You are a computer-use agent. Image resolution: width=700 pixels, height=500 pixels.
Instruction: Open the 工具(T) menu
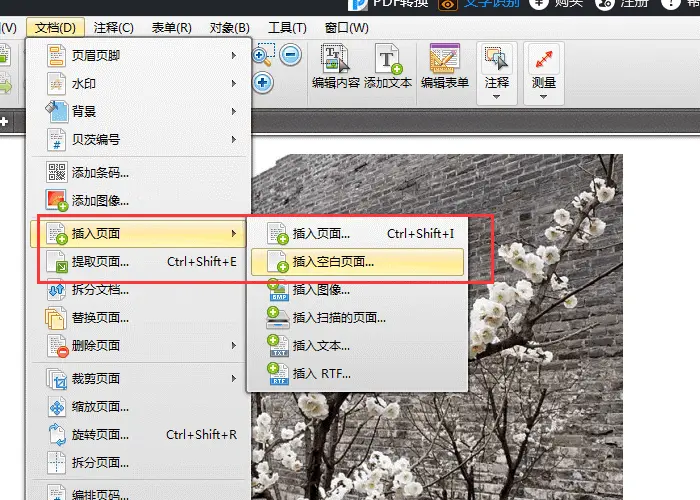[x=287, y=28]
